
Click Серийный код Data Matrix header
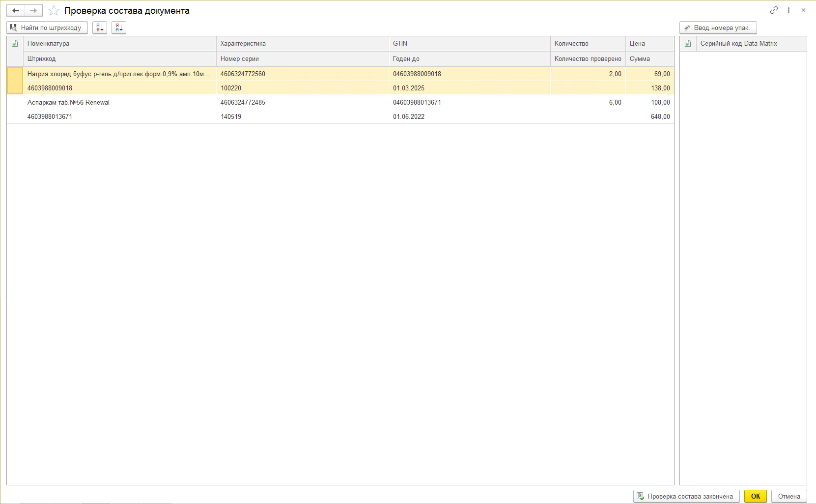coord(738,44)
